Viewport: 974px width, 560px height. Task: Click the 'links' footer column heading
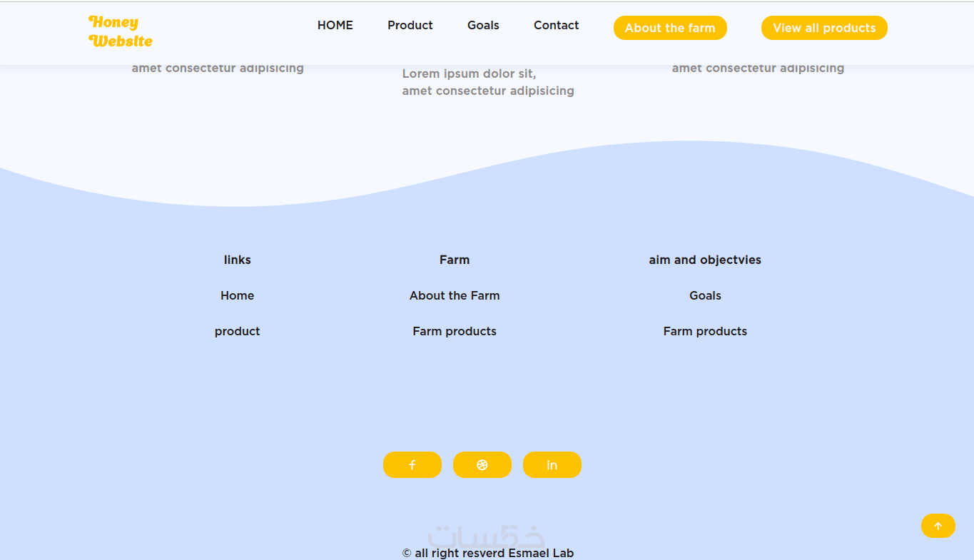point(238,260)
